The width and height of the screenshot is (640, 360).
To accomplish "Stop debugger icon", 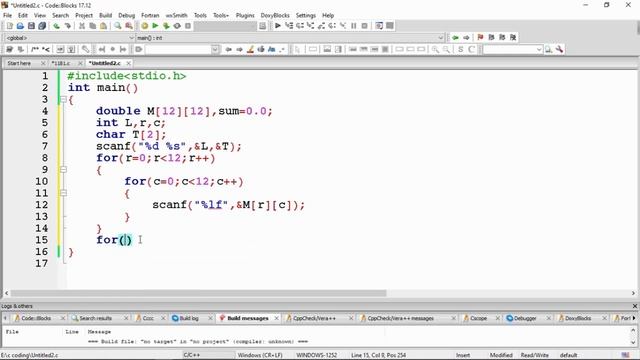I will (x=364, y=26).
